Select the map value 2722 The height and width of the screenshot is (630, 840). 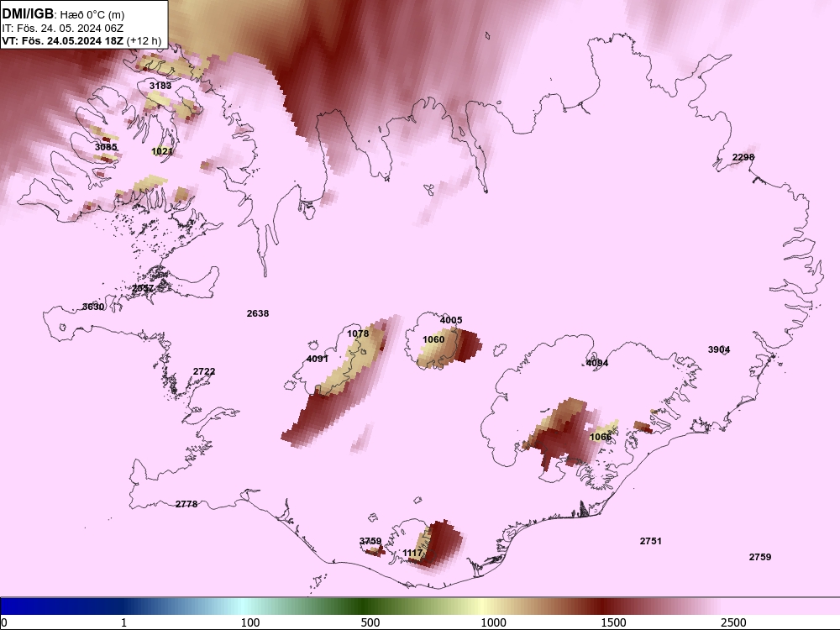pyautogui.click(x=204, y=371)
